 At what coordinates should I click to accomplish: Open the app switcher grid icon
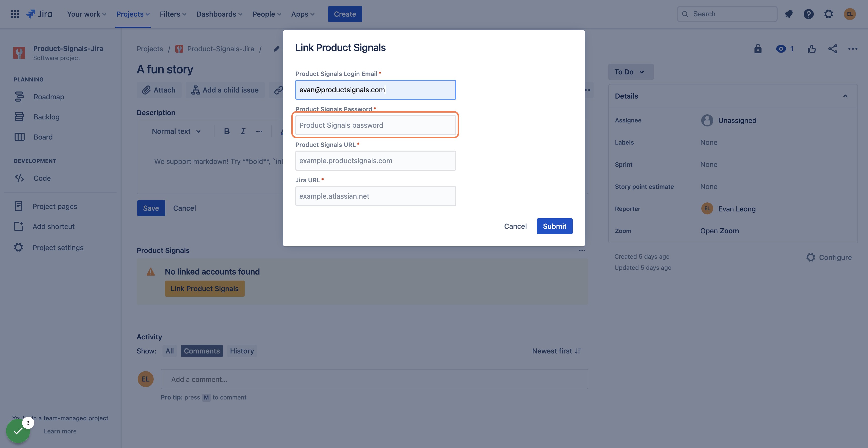pos(15,14)
